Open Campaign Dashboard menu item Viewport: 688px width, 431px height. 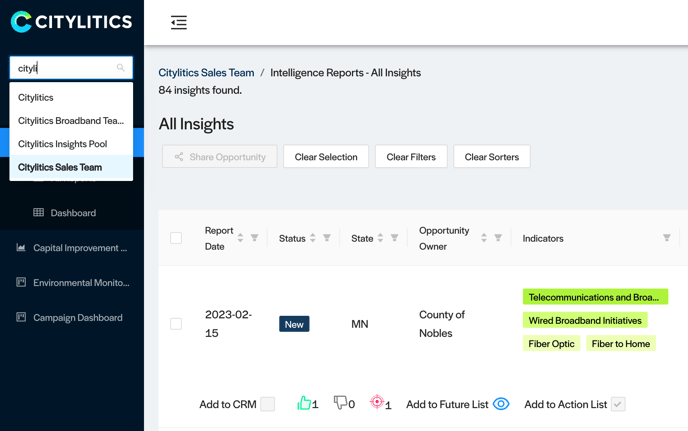pyautogui.click(x=72, y=317)
